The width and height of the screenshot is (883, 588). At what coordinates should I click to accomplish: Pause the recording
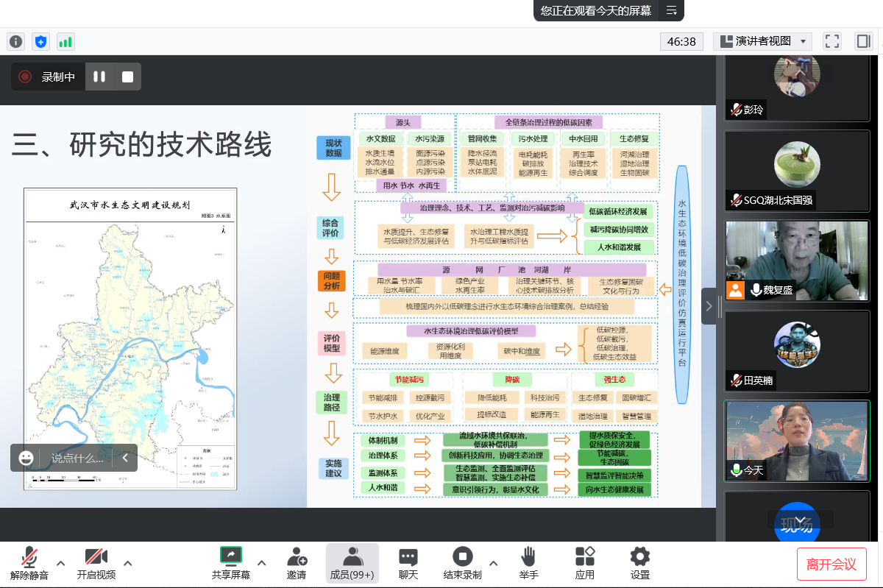tap(99, 77)
